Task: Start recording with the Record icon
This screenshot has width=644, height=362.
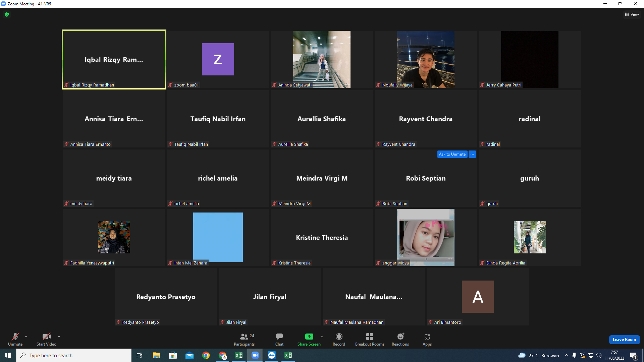Action: coord(339,337)
